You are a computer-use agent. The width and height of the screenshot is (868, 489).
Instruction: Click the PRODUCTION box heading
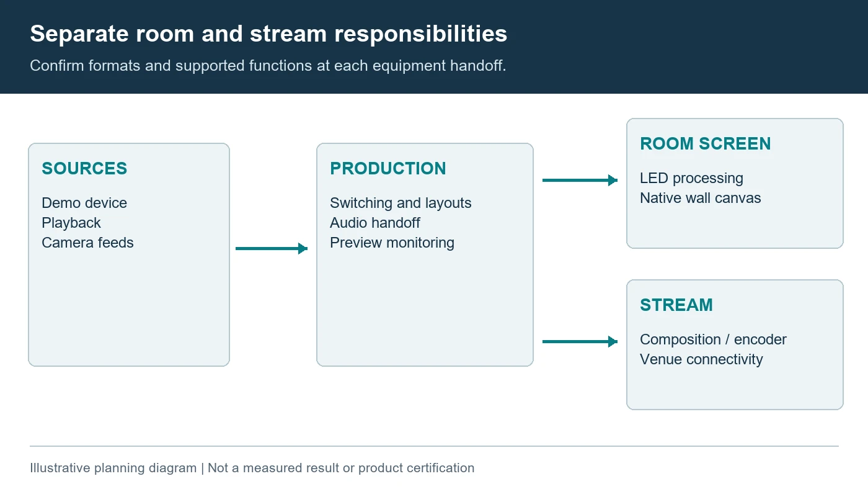(388, 168)
